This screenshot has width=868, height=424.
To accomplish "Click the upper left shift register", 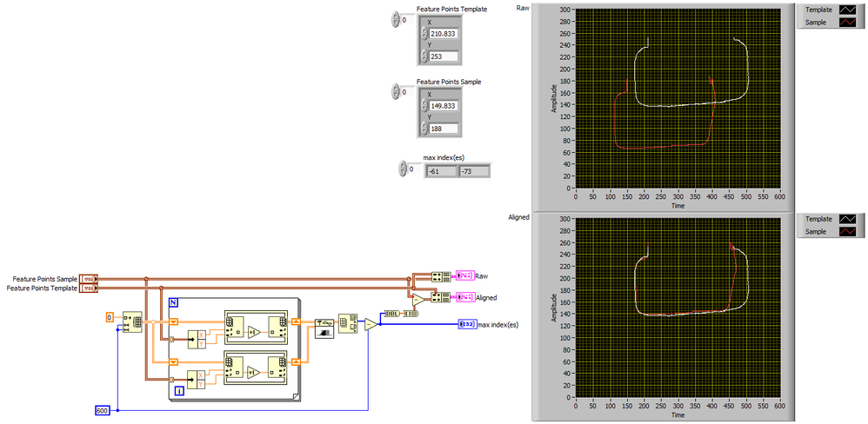I will pyautogui.click(x=174, y=321).
